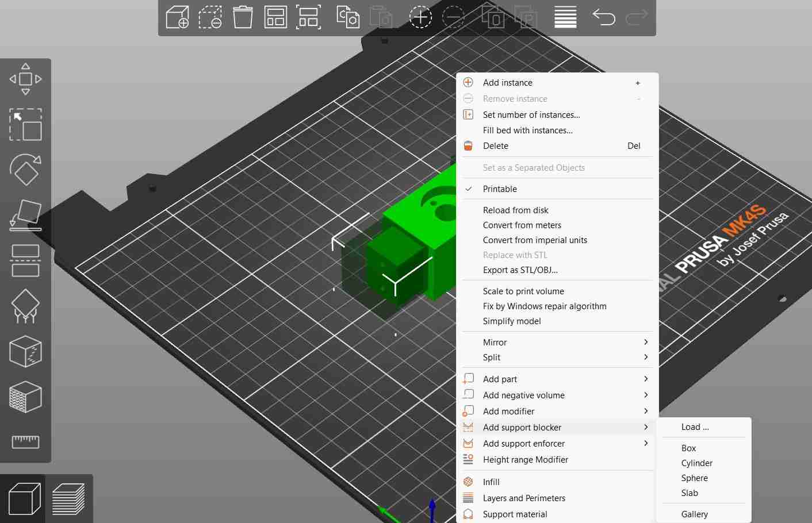Screen dimensions: 812x523
Task: Select the Place on face tool
Action: point(26,215)
